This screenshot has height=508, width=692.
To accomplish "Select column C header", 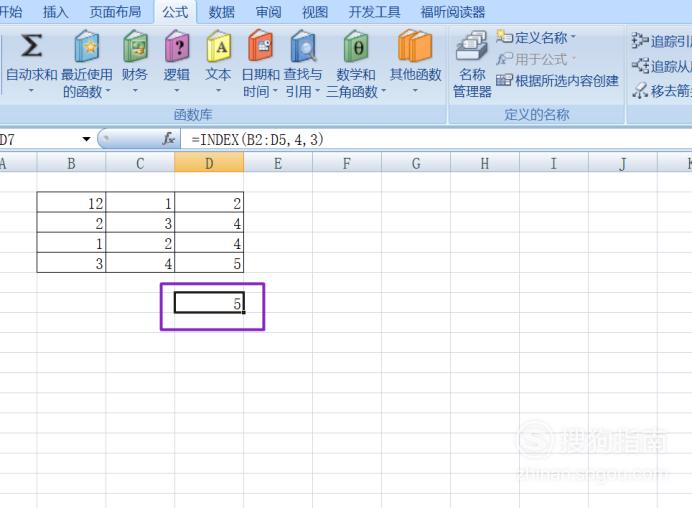I will pos(140,163).
